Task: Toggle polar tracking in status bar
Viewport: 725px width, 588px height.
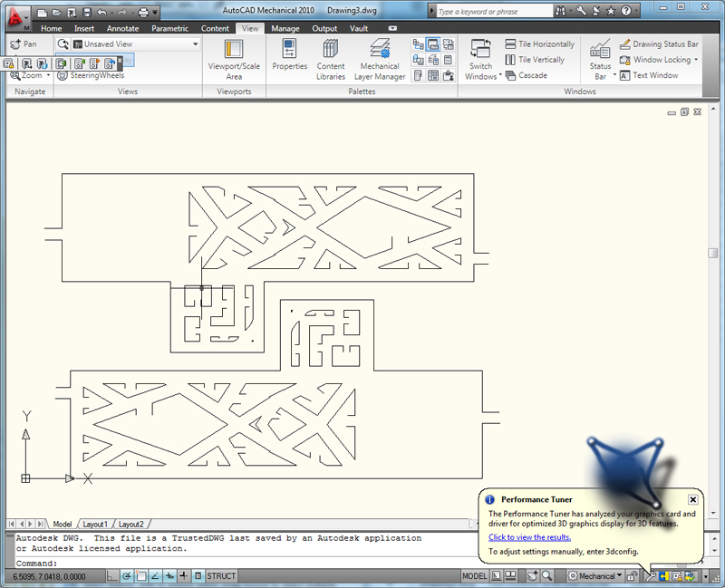Action: tap(126, 576)
